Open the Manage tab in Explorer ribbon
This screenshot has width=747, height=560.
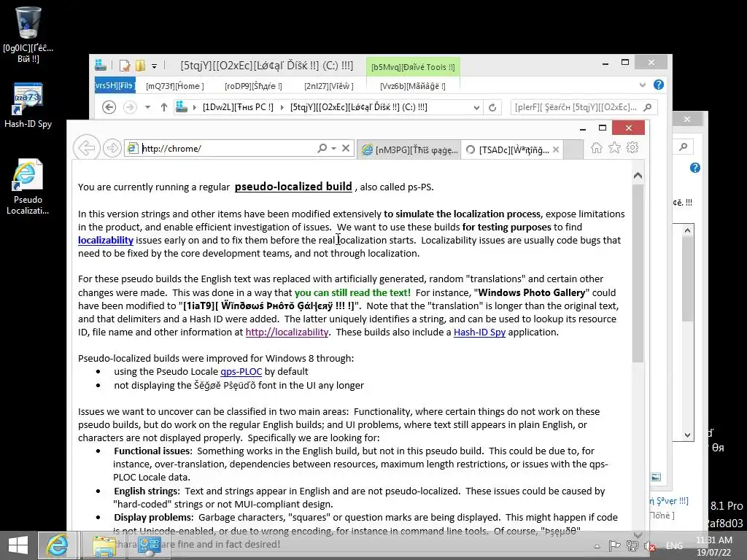(x=413, y=86)
